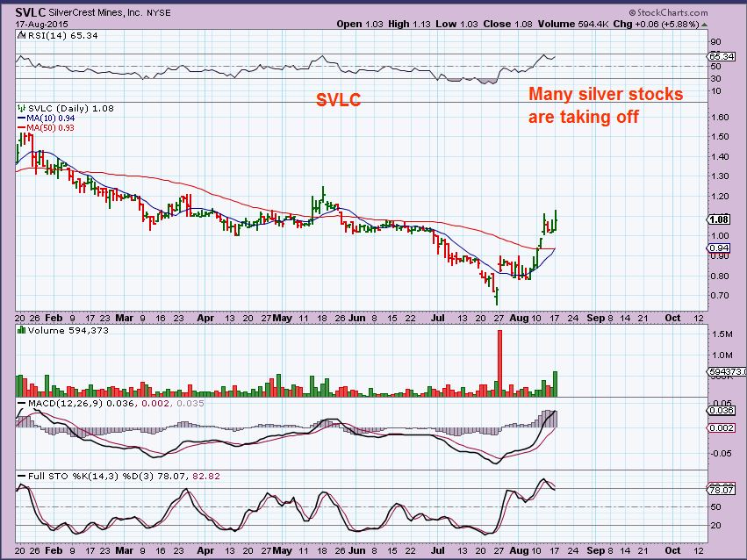Click the tall red volume spike bar
The image size is (747, 560).
pyautogui.click(x=499, y=363)
